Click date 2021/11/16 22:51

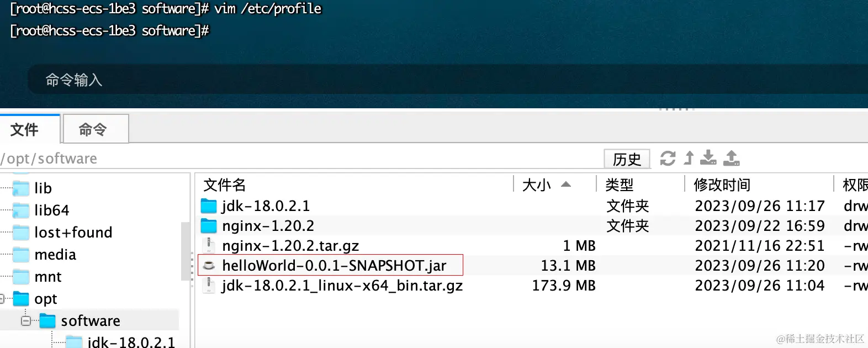coord(760,246)
